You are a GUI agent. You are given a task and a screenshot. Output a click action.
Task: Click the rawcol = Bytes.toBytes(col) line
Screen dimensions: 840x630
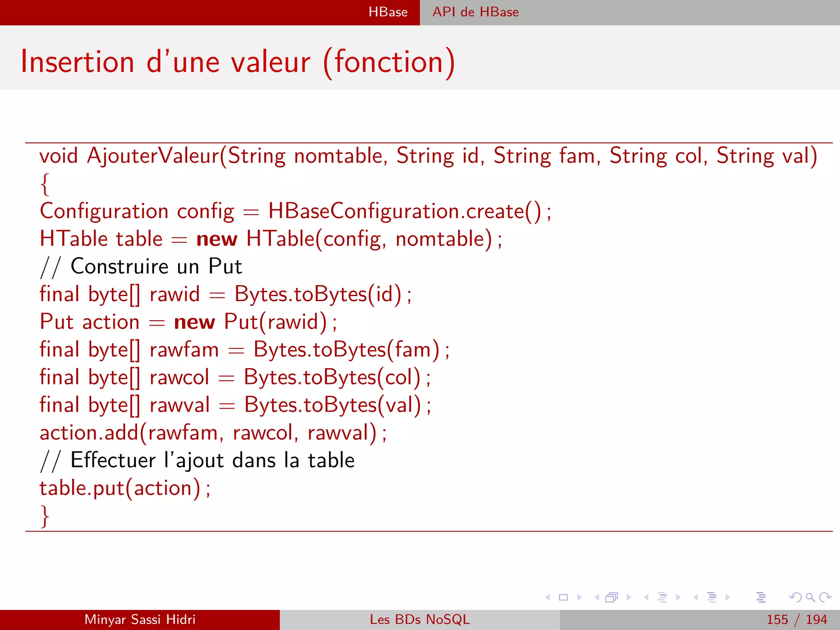tap(235, 377)
